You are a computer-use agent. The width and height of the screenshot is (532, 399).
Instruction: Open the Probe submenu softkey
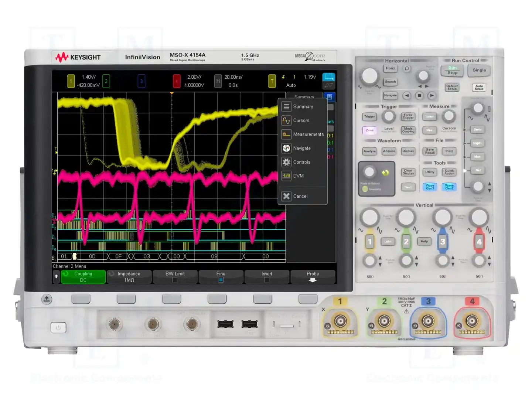[x=313, y=277]
